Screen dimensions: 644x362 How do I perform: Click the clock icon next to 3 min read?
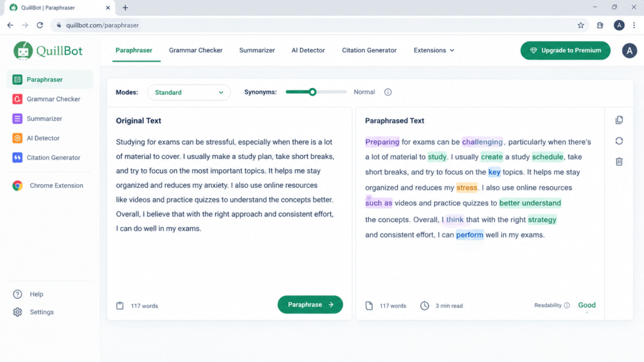pos(425,305)
